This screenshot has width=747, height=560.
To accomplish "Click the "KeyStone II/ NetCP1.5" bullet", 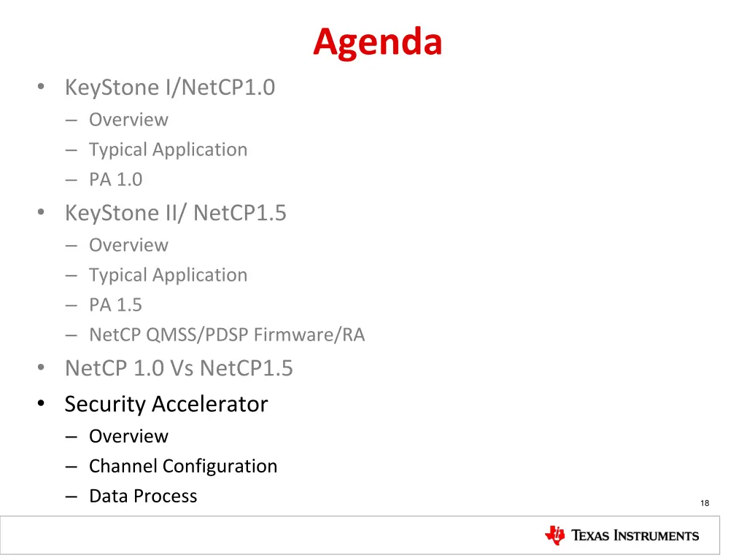I will pyautogui.click(x=176, y=213).
